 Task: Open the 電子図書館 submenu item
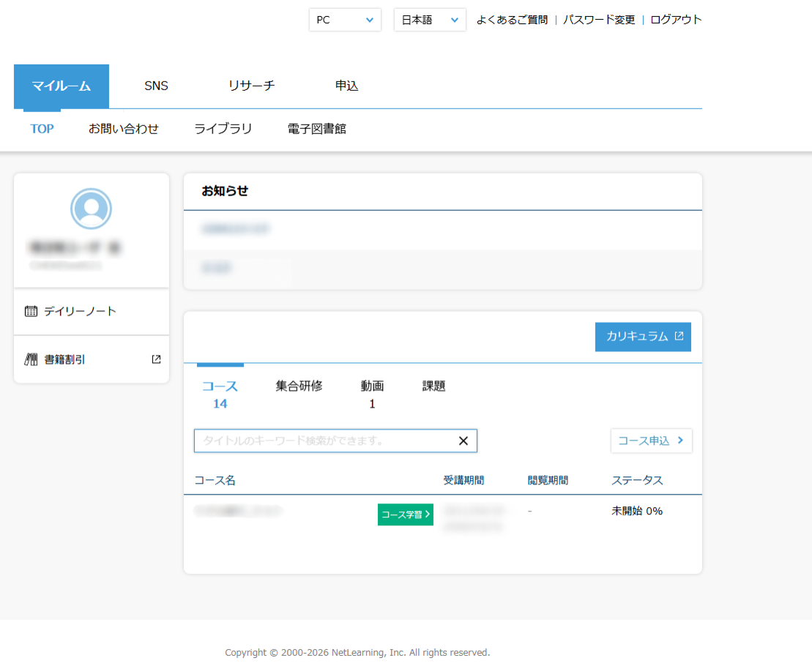[317, 129]
